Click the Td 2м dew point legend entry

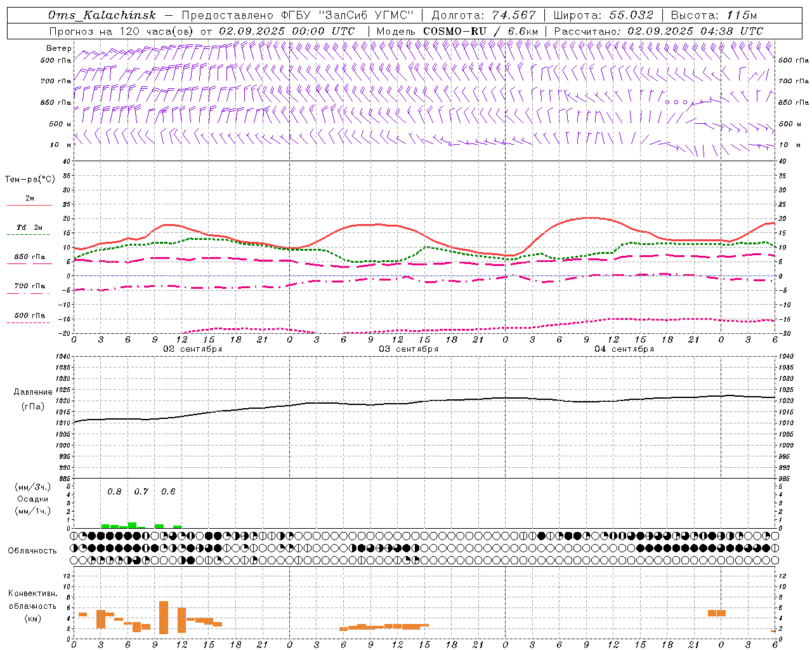point(29,227)
